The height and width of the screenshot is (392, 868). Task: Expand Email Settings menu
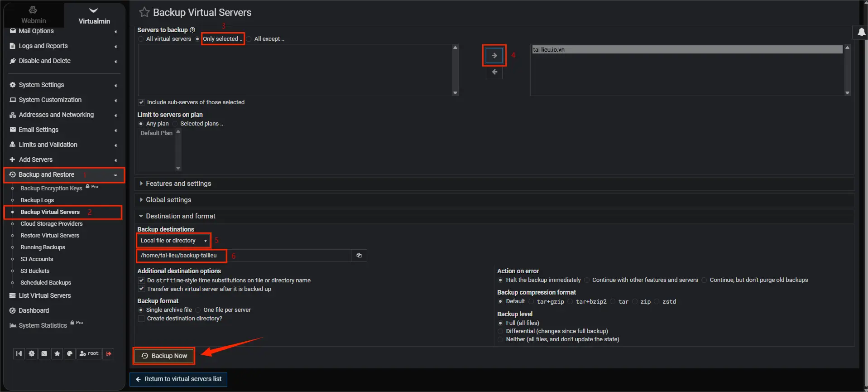coord(63,130)
